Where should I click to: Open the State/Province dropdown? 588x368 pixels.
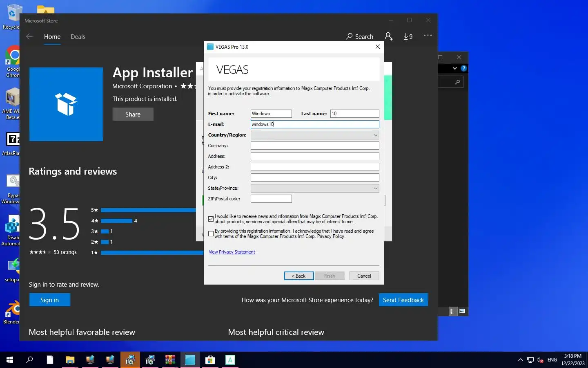pos(315,188)
